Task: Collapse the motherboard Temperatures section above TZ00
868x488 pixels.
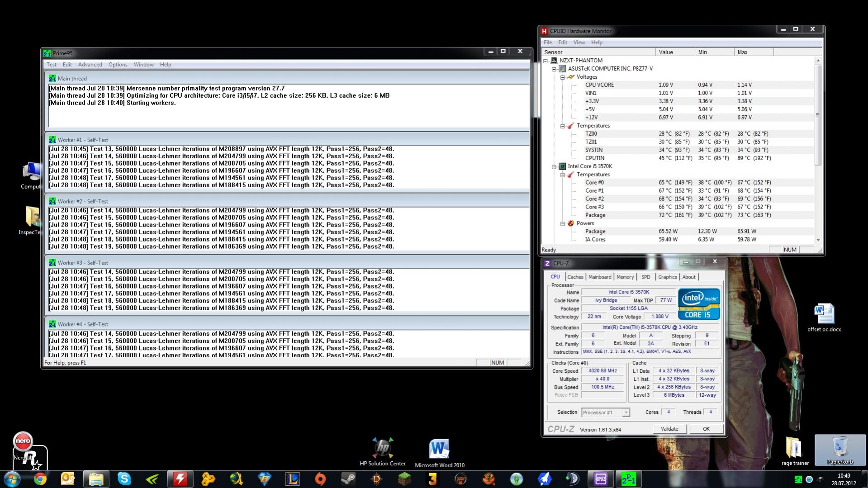Action: (563, 126)
